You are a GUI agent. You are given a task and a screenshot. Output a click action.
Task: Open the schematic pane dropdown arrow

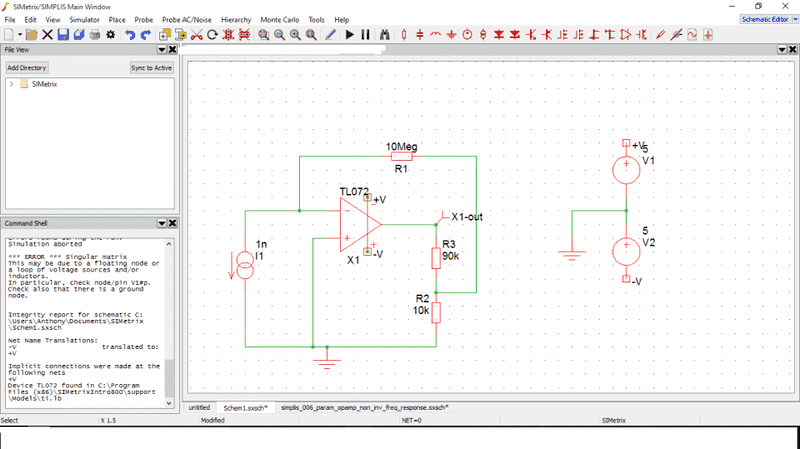click(x=782, y=49)
